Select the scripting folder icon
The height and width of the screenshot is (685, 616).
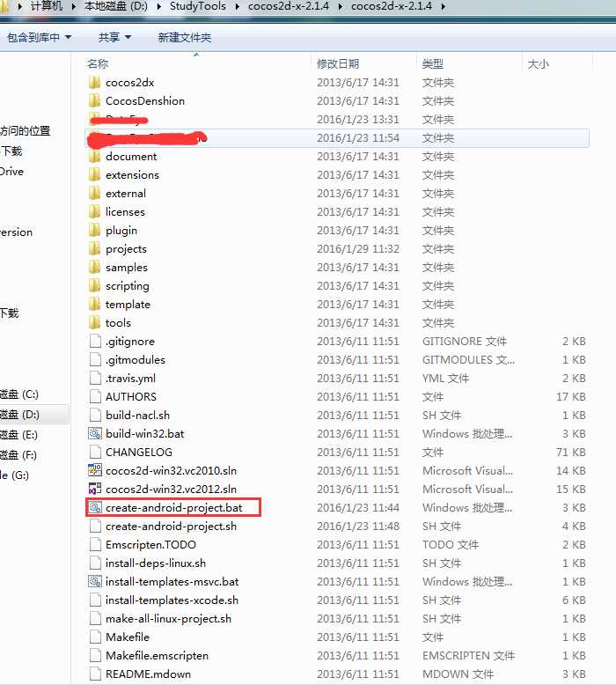coord(94,285)
